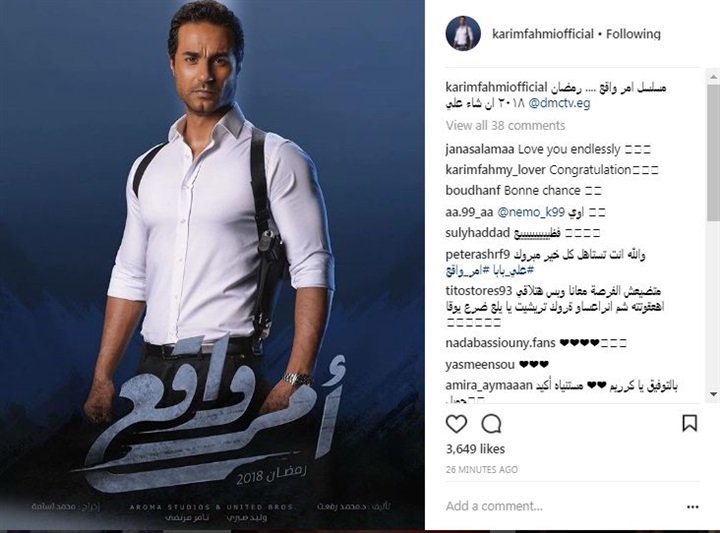Open the @dmctv.eg mention link
This screenshot has height=533, width=720.
559,103
